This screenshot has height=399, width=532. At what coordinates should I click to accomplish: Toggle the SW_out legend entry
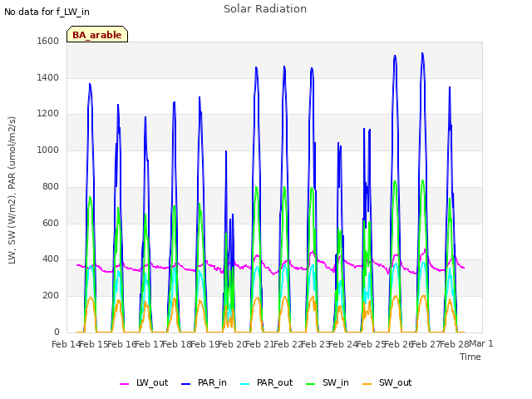(387, 382)
